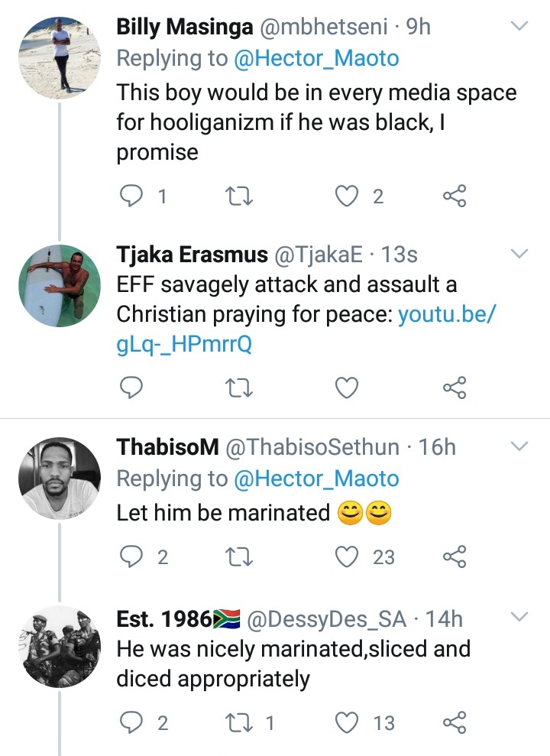
Task: Retweet ThabisoM's marinated tweet
Action: tap(239, 557)
